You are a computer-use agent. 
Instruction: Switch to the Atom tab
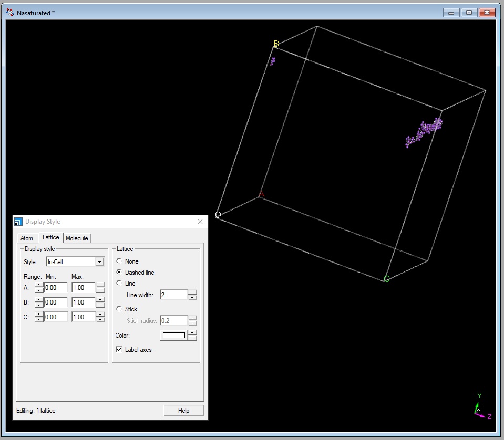click(27, 238)
